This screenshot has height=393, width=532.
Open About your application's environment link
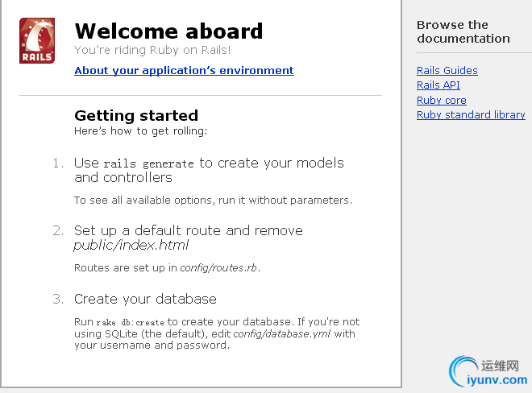pos(184,71)
